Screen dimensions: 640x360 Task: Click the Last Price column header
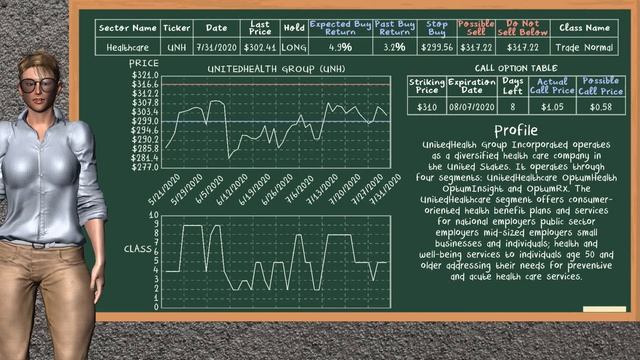coord(260,28)
